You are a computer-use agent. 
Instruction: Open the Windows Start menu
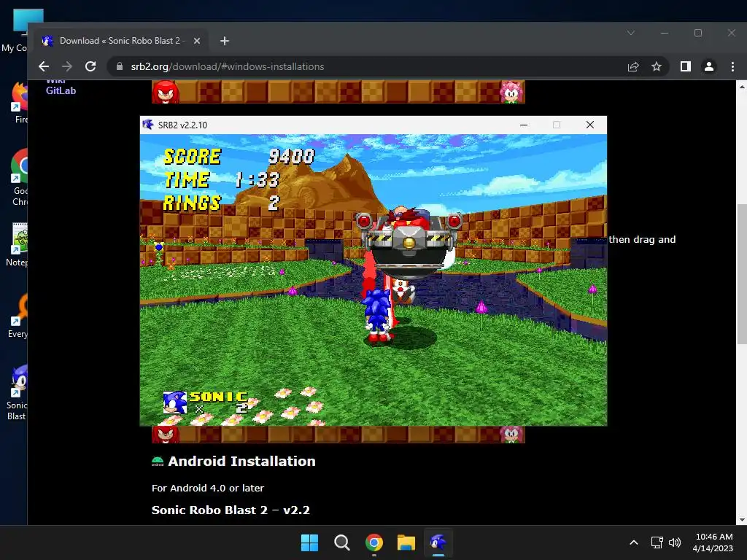pyautogui.click(x=309, y=542)
